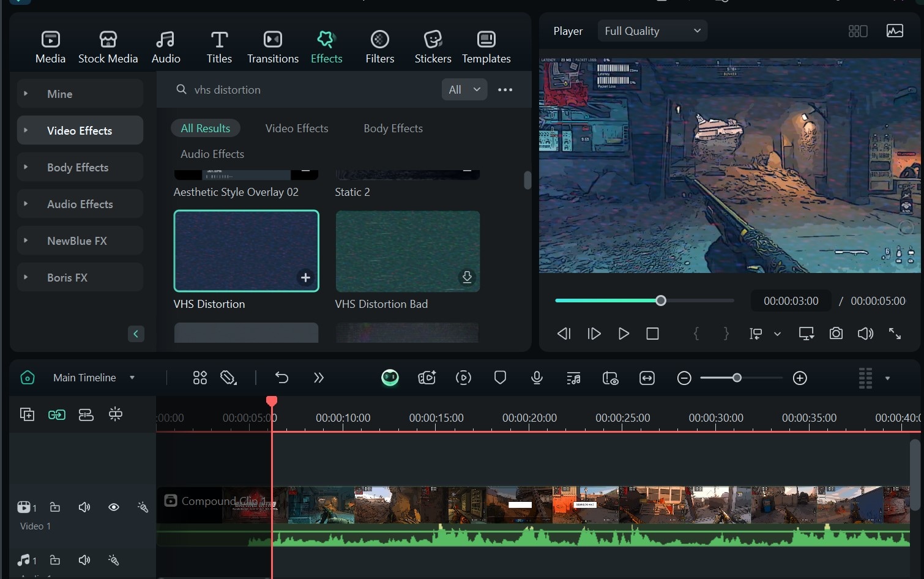Viewport: 924px width, 579px height.
Task: Open the Titles tab
Action: [219, 47]
